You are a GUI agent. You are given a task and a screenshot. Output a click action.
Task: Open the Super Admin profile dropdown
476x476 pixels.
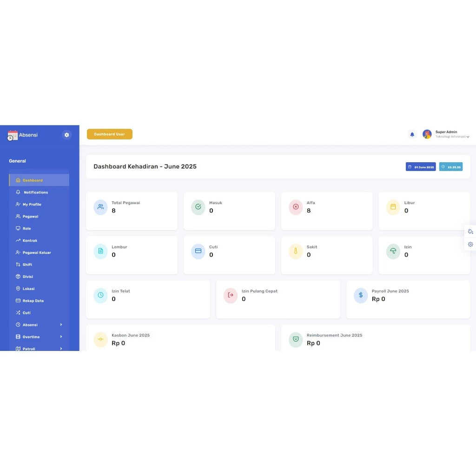[468, 137]
